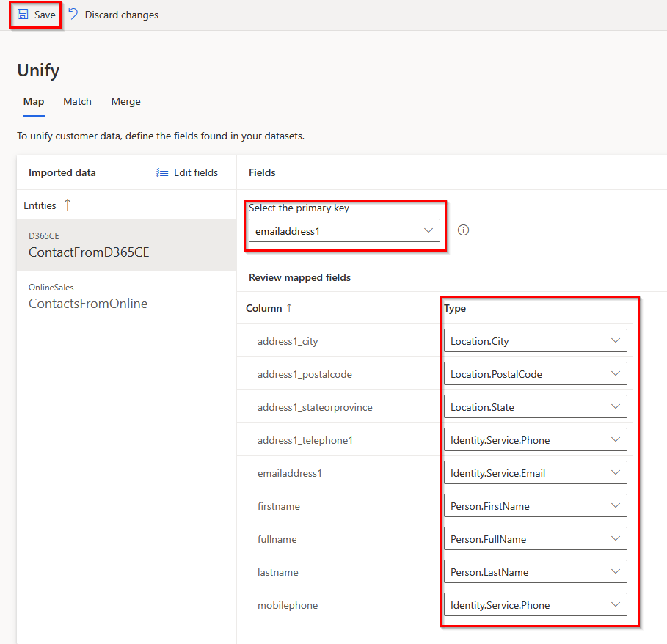Viewport: 667px width, 644px height.
Task: Open the Person.FirstName type dropdown
Action: click(535, 506)
